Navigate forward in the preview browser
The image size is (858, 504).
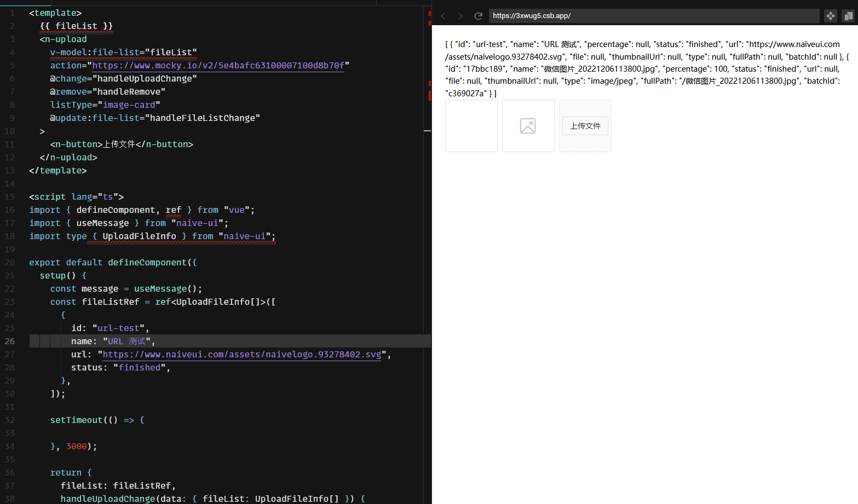(x=460, y=16)
